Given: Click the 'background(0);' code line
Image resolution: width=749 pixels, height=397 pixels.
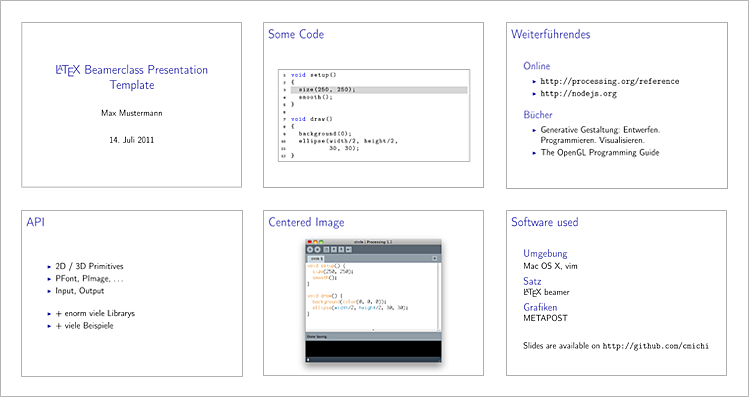Looking at the screenshot, I should coord(325,134).
